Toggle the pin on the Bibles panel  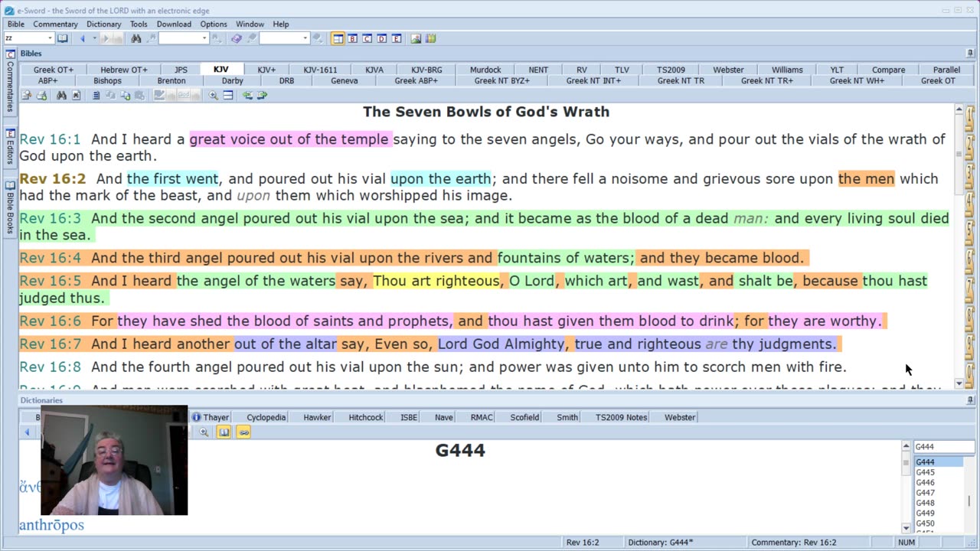[970, 54]
